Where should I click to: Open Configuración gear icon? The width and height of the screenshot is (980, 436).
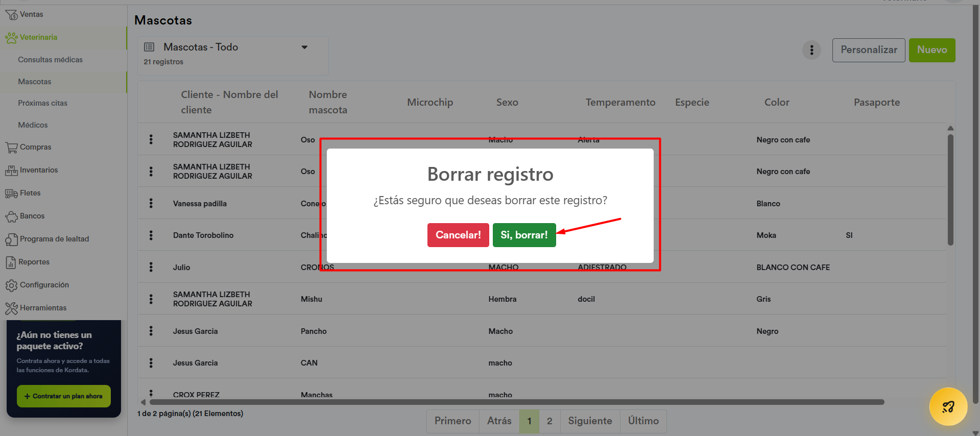tap(11, 285)
